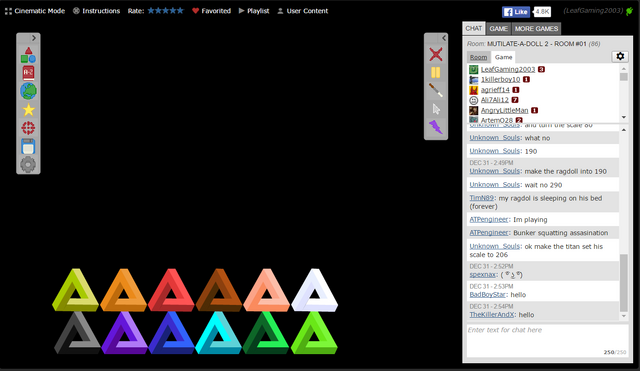Open the Instructions link
640x371 pixels.
[96, 11]
